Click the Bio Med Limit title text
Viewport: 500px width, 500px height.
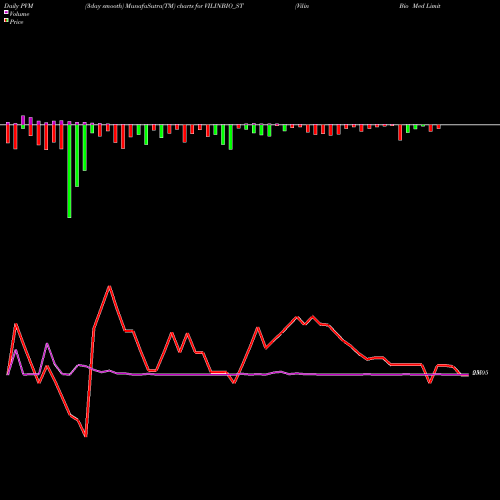click(x=420, y=6)
